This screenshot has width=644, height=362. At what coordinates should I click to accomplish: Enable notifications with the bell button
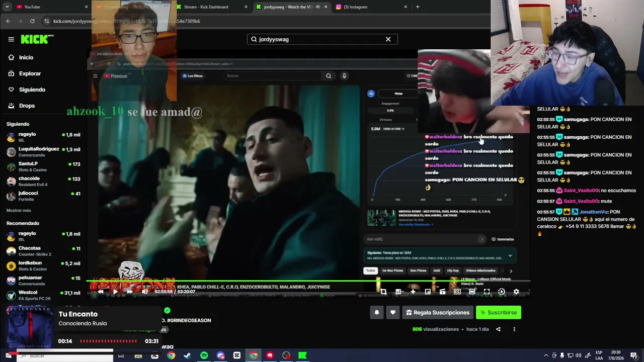[376, 313]
